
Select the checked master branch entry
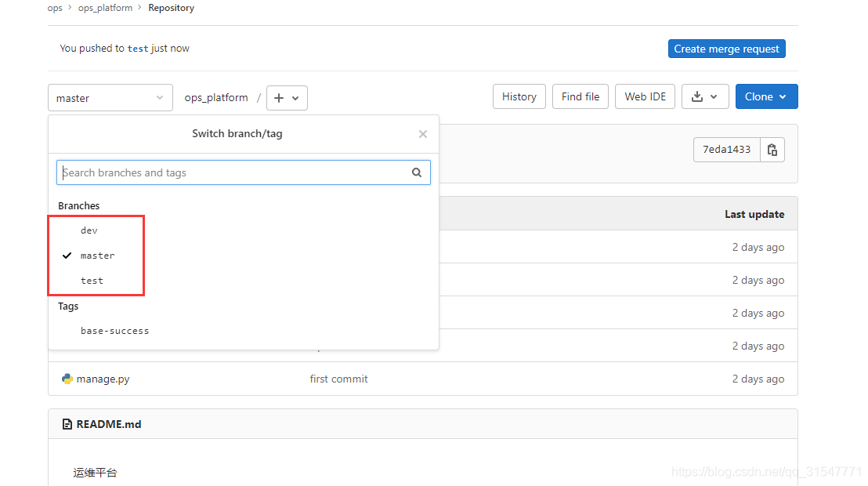pos(97,256)
